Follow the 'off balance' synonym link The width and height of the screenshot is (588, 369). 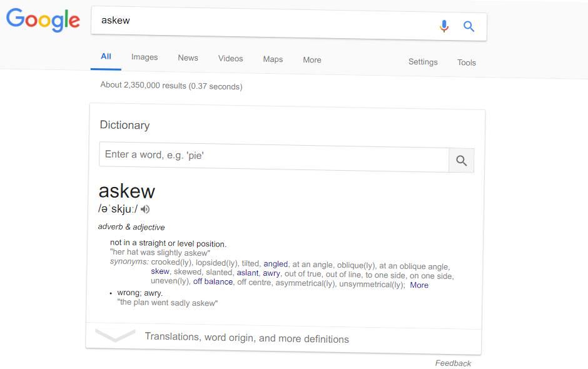[213, 281]
